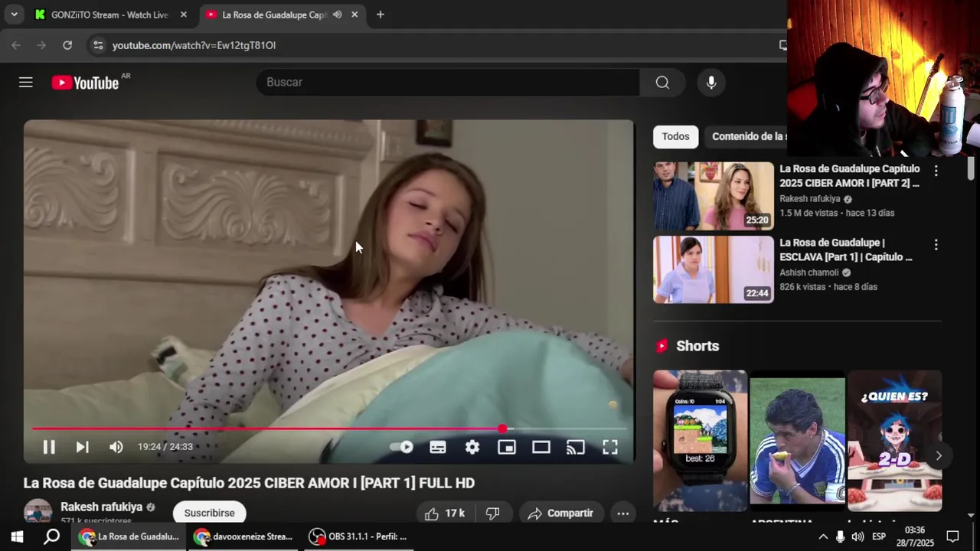
Task: Like the video (17 k)
Action: 446,514
